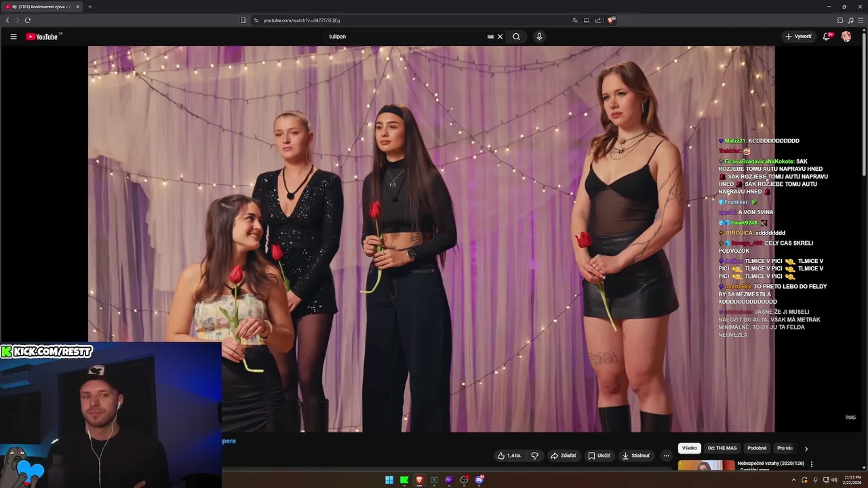Select the Od: THE MAG chip
Screen dimensions: 868x488
tap(722, 448)
